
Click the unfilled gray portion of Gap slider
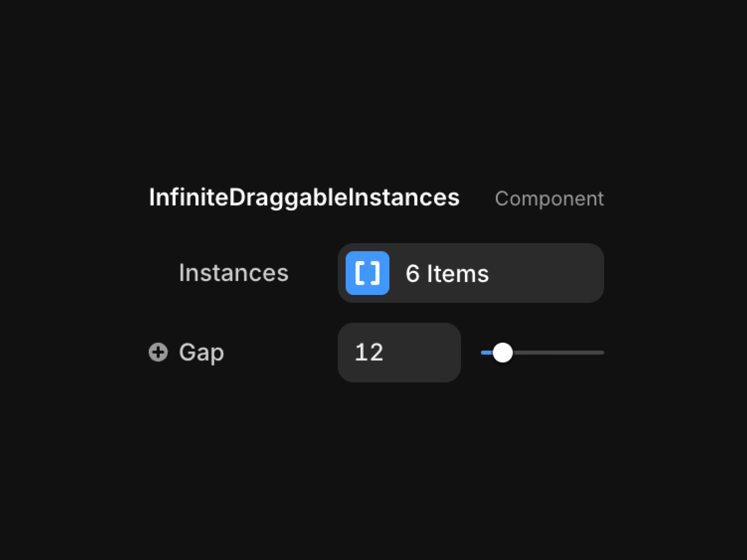tap(558, 352)
